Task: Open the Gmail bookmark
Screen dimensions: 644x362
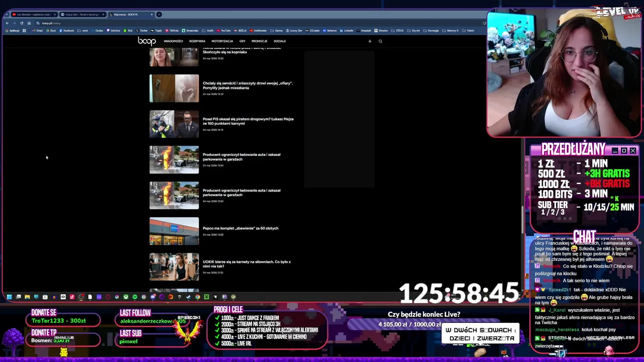Action: click(37, 31)
